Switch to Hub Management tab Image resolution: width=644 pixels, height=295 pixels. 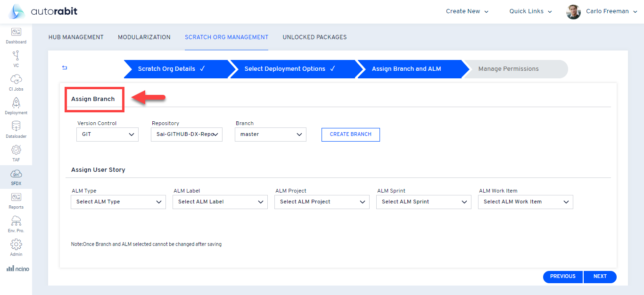point(76,37)
